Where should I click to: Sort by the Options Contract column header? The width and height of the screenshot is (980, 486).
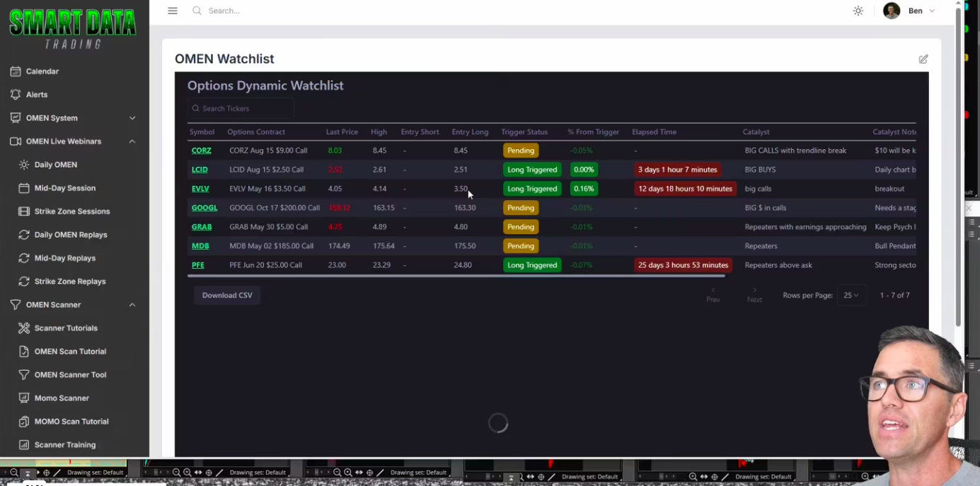pyautogui.click(x=256, y=132)
